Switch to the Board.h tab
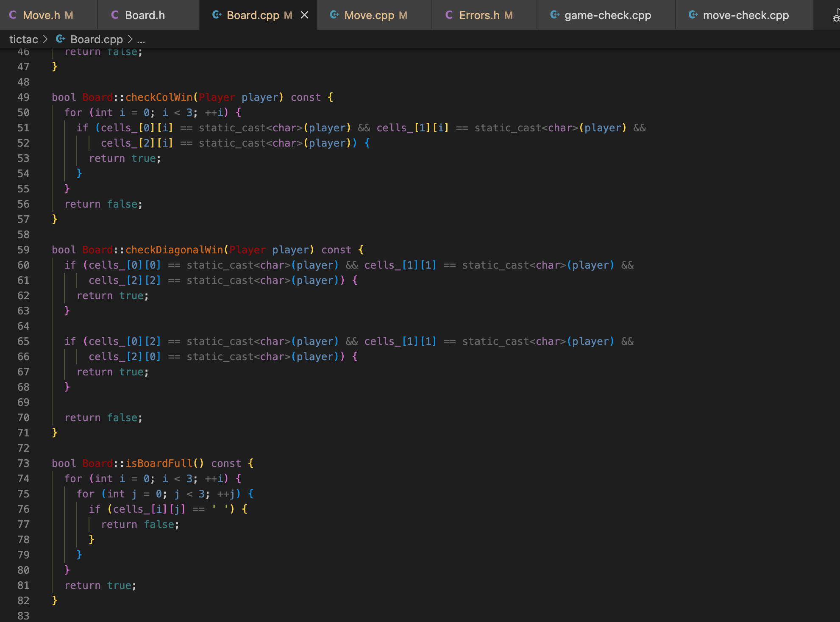Viewport: 840px width, 622px height. pyautogui.click(x=145, y=15)
